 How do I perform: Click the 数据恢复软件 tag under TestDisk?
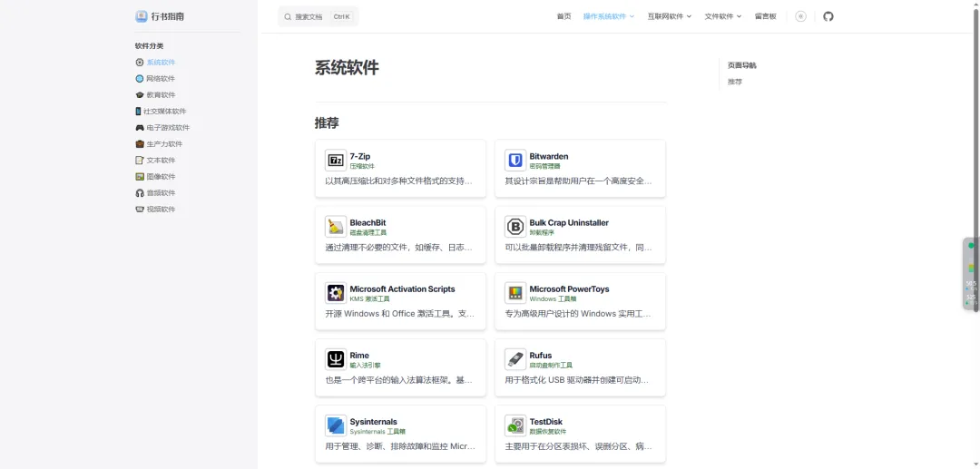[547, 432]
